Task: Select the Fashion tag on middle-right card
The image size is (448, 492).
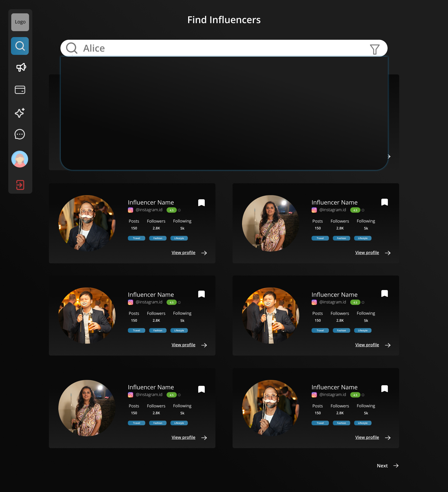Action: pyautogui.click(x=342, y=330)
